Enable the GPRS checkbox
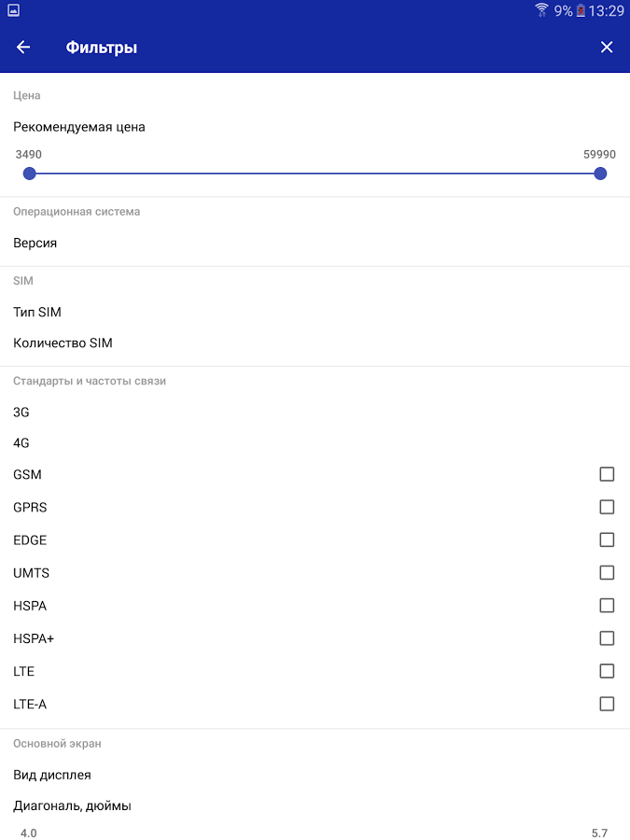 (x=607, y=507)
